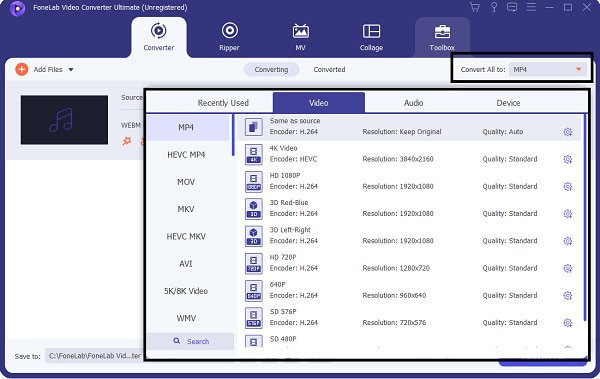The height and width of the screenshot is (379, 600).
Task: Click the 3D Red-Blue preset icon
Action: (x=253, y=209)
